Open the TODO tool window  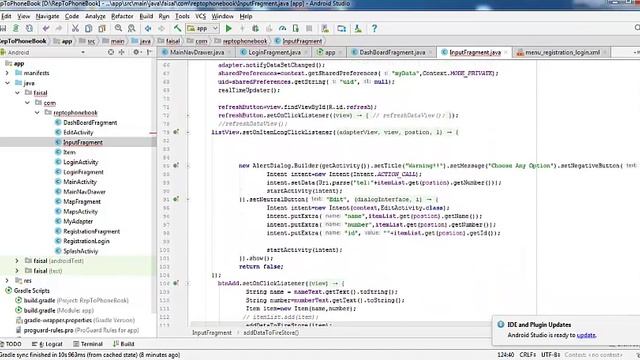pos(11,344)
